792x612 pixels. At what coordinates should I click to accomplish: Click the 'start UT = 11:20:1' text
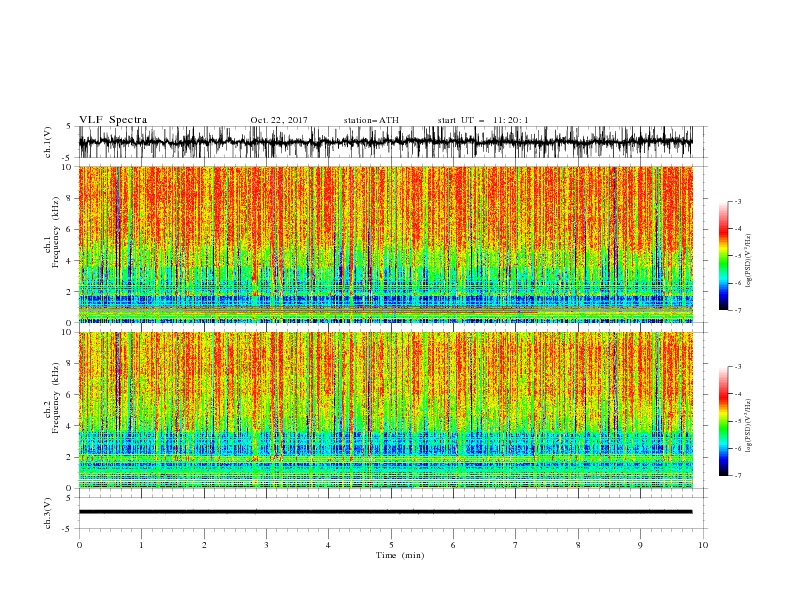point(483,120)
